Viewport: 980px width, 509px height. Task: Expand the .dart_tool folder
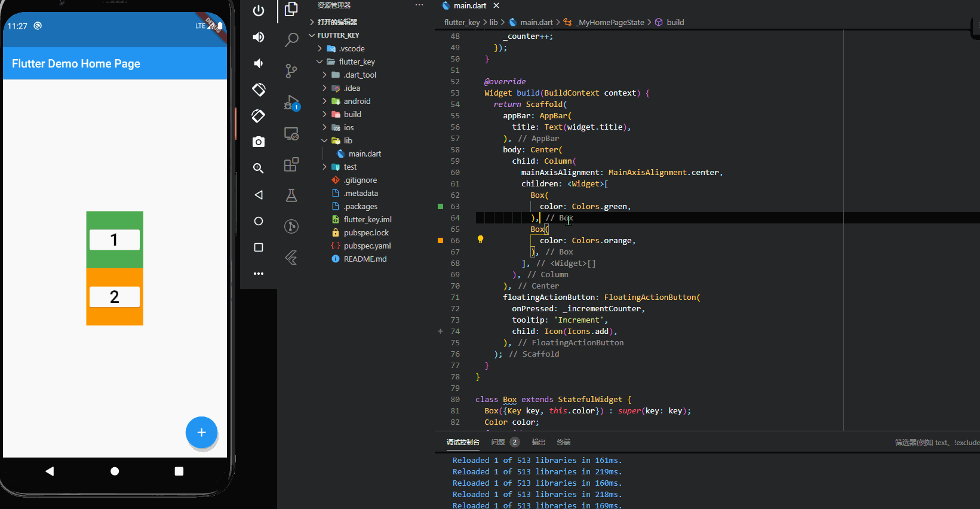click(x=360, y=75)
